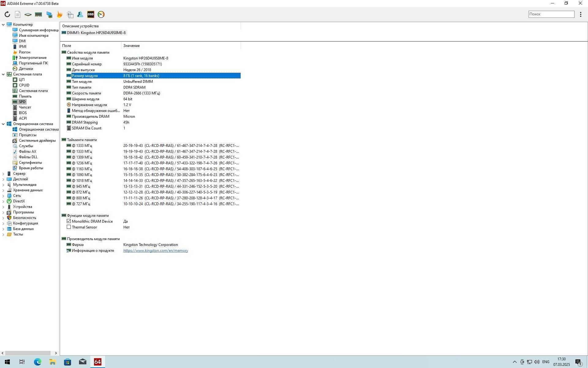The image size is (588, 368).
Task: Toggle the Thermal Sensor checkbox
Action: point(69,227)
